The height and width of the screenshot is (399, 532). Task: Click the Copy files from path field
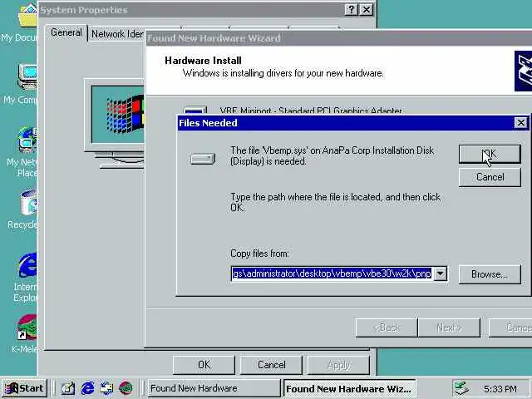(332, 273)
